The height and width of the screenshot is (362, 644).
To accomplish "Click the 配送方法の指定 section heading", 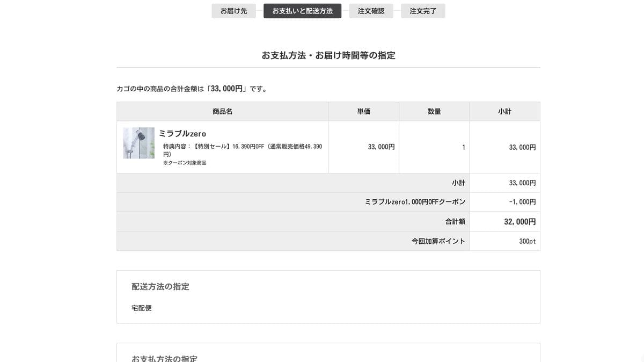I will coord(160,286).
